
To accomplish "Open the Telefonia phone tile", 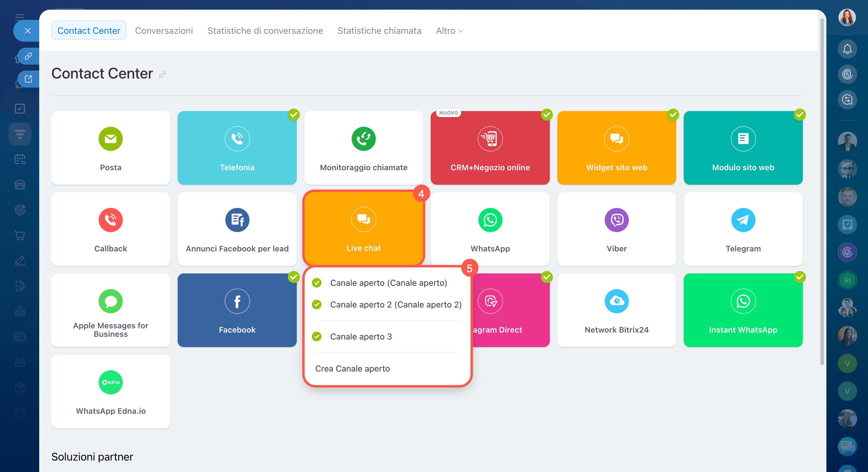I will (237, 148).
